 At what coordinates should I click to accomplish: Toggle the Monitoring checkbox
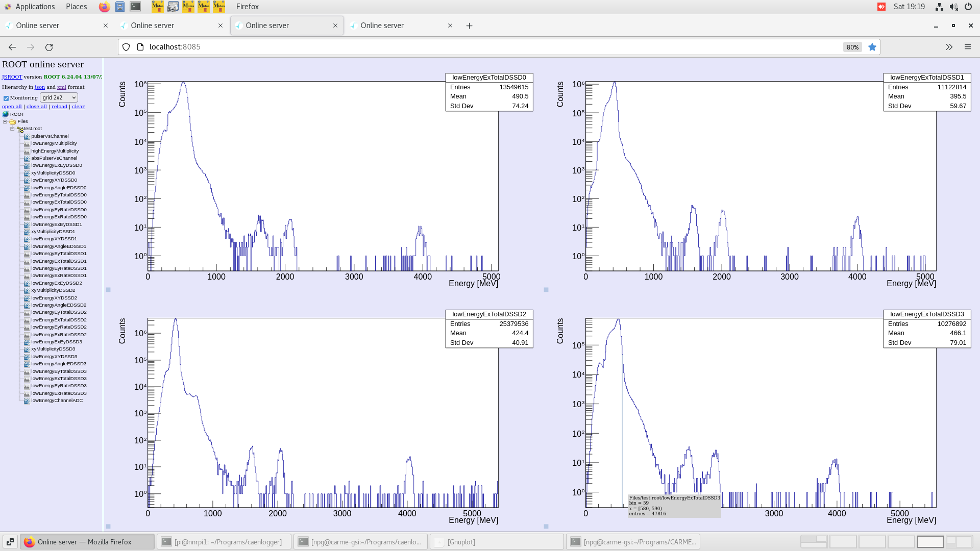(x=6, y=98)
